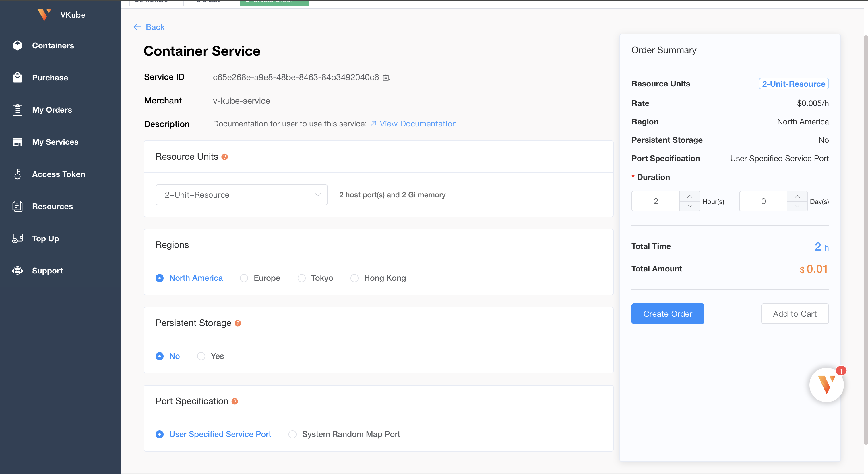The width and height of the screenshot is (868, 474).
Task: Open the View Documentation link
Action: (418, 124)
